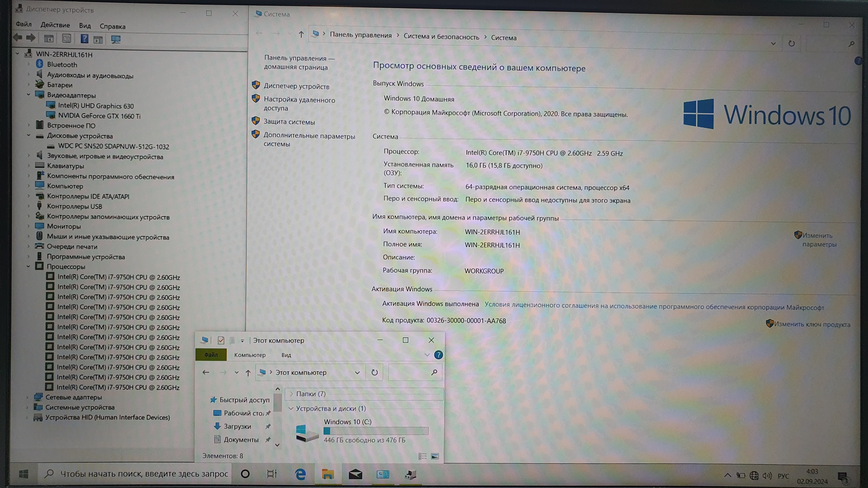Expand the Bluetooth node in device tree
The width and height of the screenshot is (868, 488).
coord(29,64)
